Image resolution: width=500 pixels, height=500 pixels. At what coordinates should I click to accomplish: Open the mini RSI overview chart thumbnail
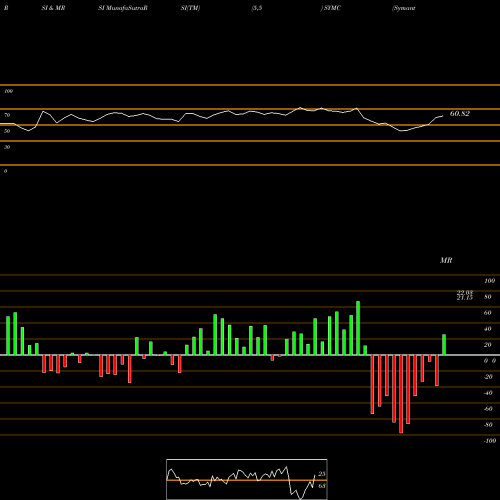(x=247, y=479)
